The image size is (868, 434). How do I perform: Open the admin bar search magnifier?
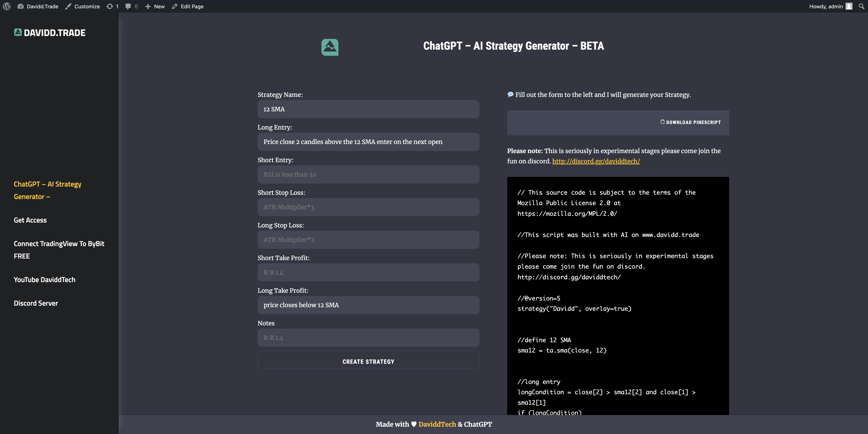(x=862, y=6)
